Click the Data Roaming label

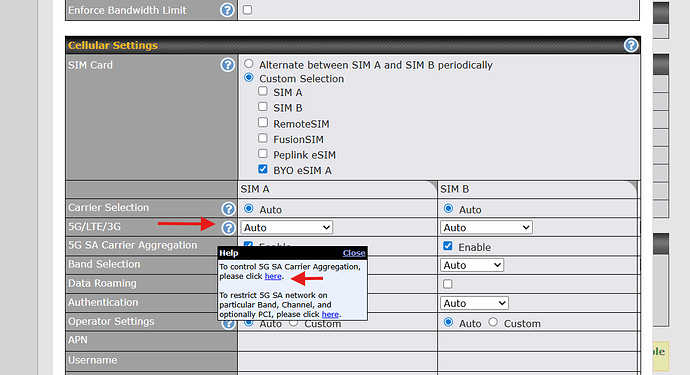coord(102,283)
